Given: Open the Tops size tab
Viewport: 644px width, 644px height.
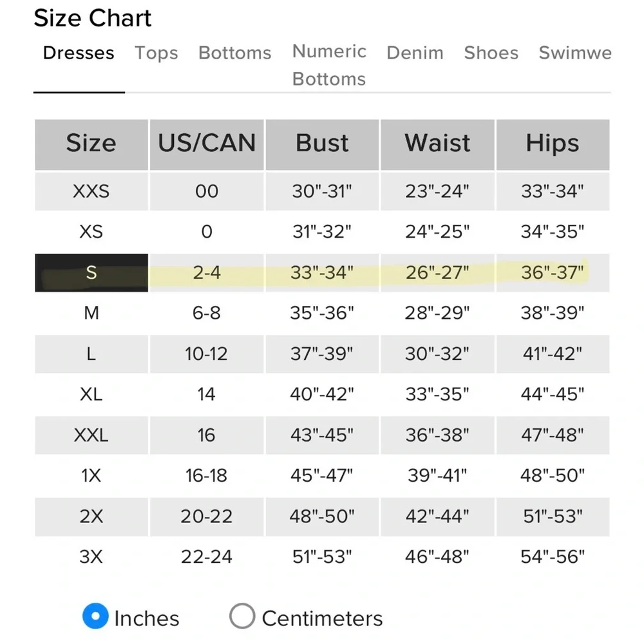Looking at the screenshot, I should (x=156, y=53).
